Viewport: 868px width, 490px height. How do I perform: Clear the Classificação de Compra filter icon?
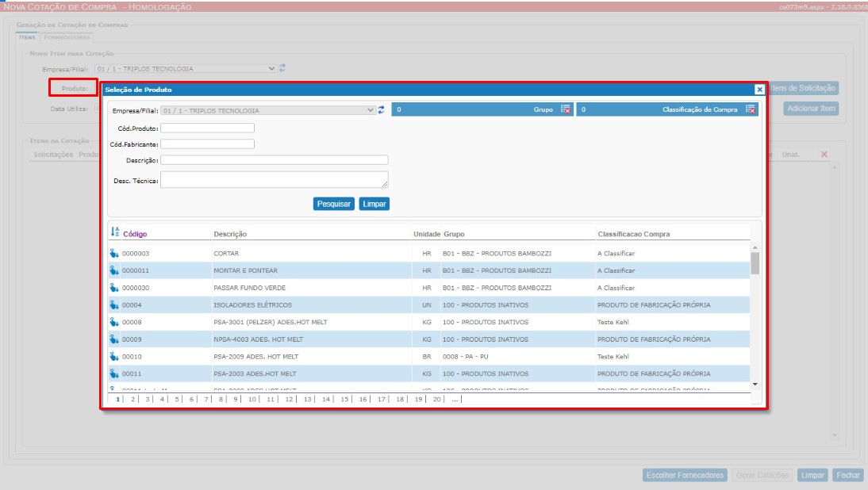(x=750, y=109)
